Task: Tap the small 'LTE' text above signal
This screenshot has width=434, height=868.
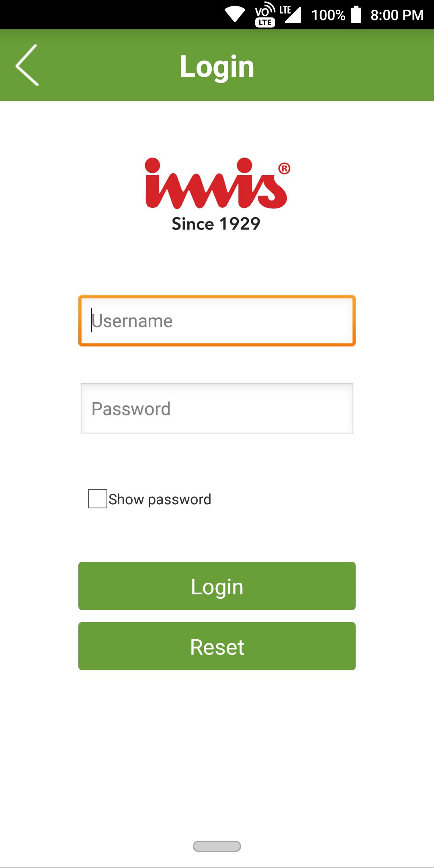Action: tap(285, 10)
